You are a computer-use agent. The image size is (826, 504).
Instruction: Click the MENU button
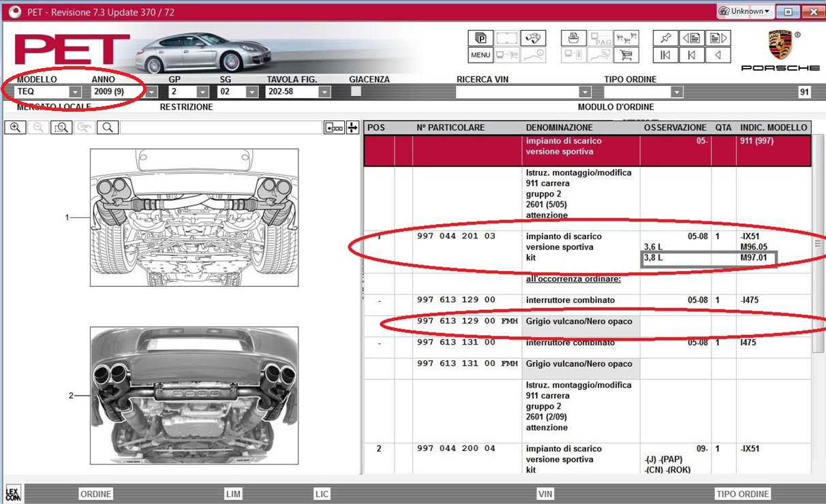480,55
